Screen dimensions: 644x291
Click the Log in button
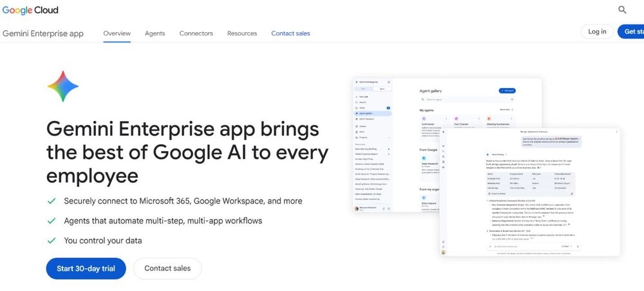pos(597,32)
